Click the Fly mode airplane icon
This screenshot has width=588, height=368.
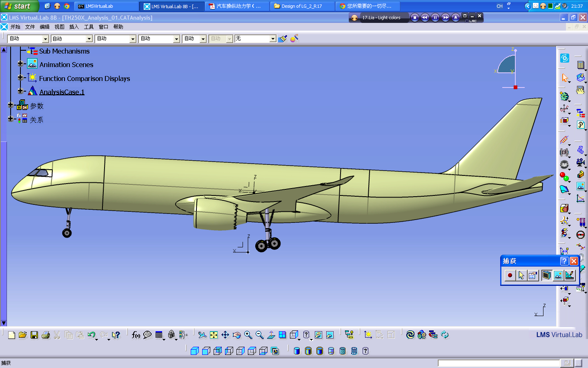coord(202,335)
